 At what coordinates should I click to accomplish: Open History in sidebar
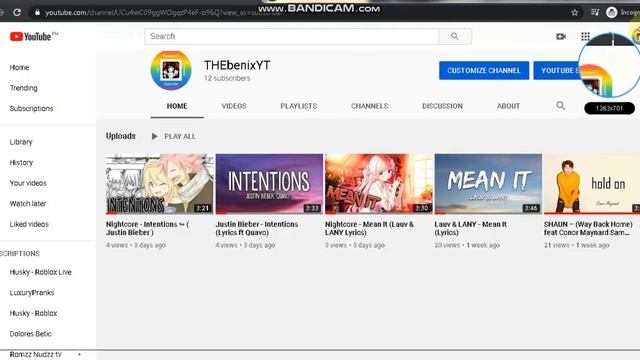[x=21, y=162]
